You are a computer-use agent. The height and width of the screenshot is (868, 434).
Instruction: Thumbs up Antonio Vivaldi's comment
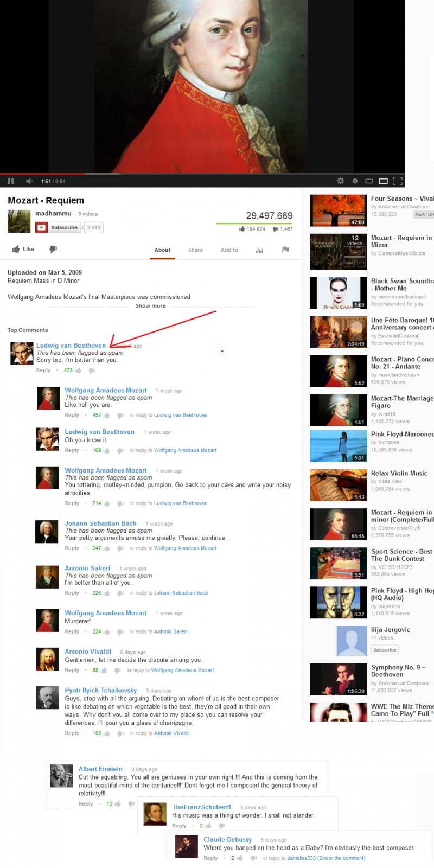coord(104,671)
